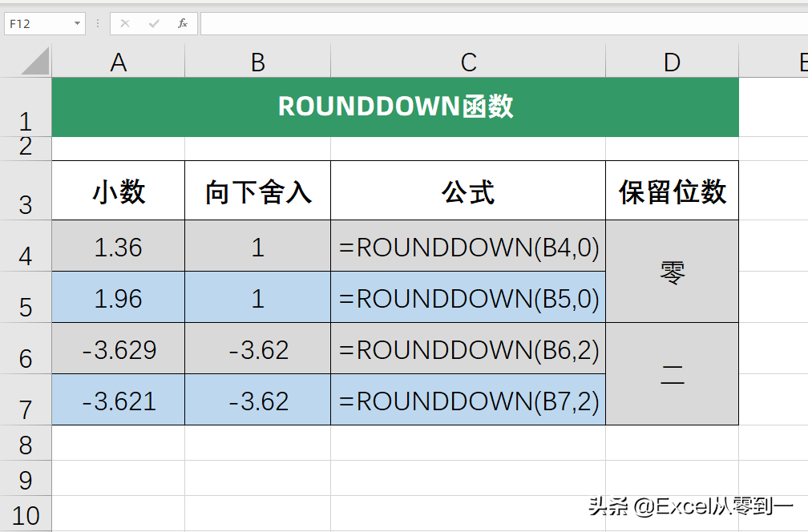
Task: Click inside the formula bar input
Action: (504, 24)
